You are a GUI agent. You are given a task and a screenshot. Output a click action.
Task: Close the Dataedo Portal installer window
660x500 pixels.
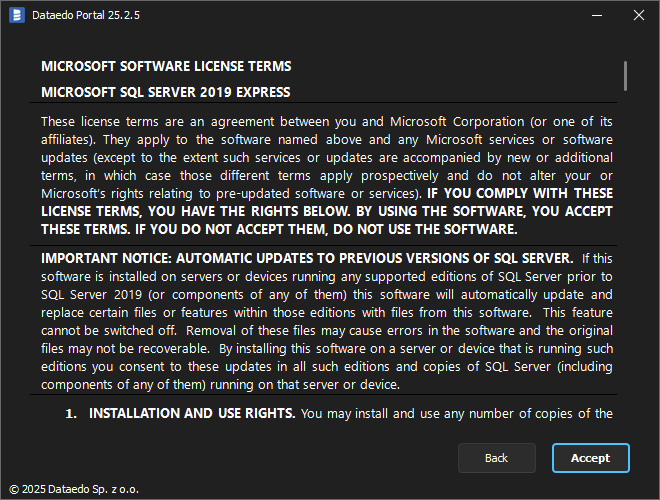point(639,15)
